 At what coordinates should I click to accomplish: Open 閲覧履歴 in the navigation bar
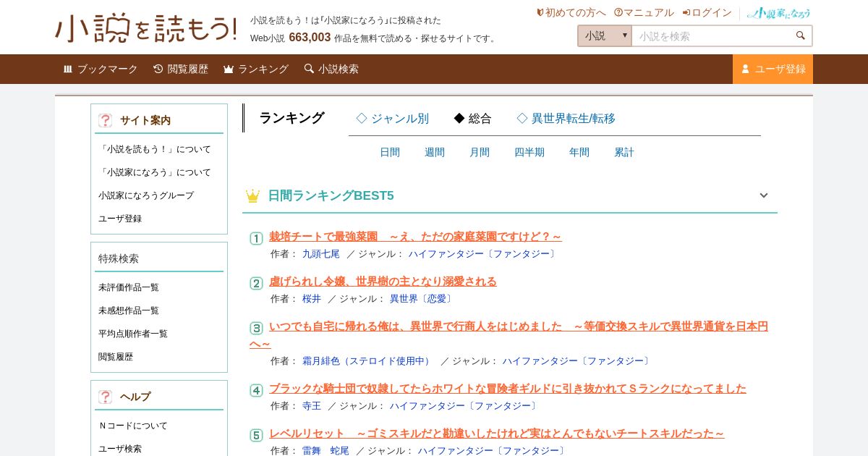pyautogui.click(x=181, y=69)
